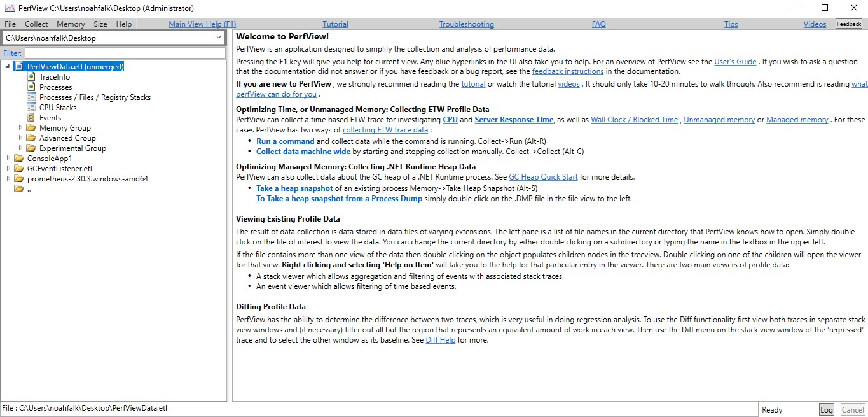Open the GCEventListener.etl folder icon
Screen dimensions: 868x417
tap(18, 168)
